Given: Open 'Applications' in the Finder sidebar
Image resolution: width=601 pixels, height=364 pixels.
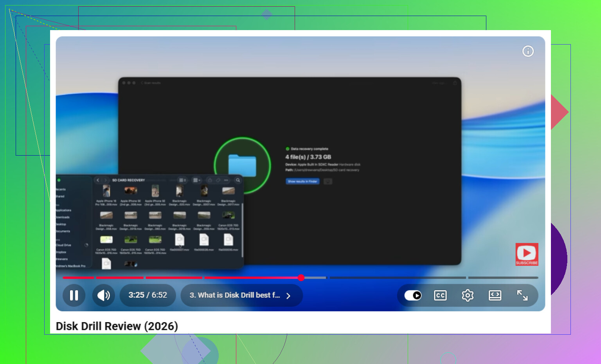Looking at the screenshot, I should [x=63, y=210].
